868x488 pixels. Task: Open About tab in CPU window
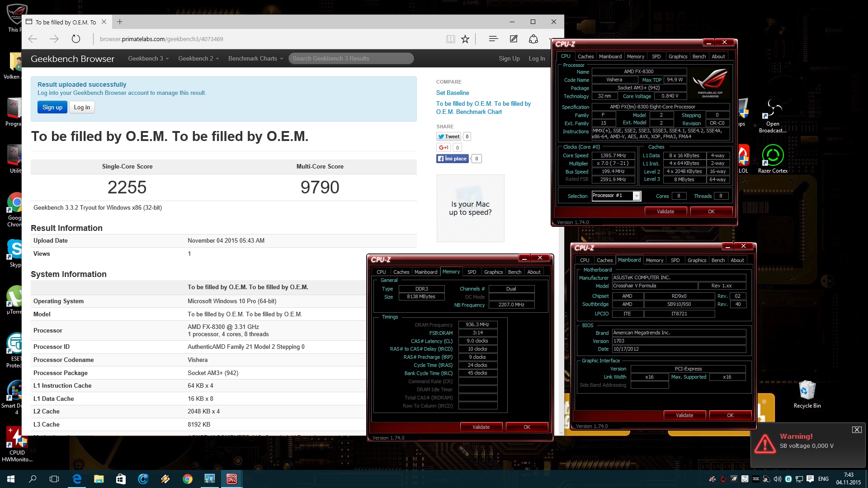[718, 56]
